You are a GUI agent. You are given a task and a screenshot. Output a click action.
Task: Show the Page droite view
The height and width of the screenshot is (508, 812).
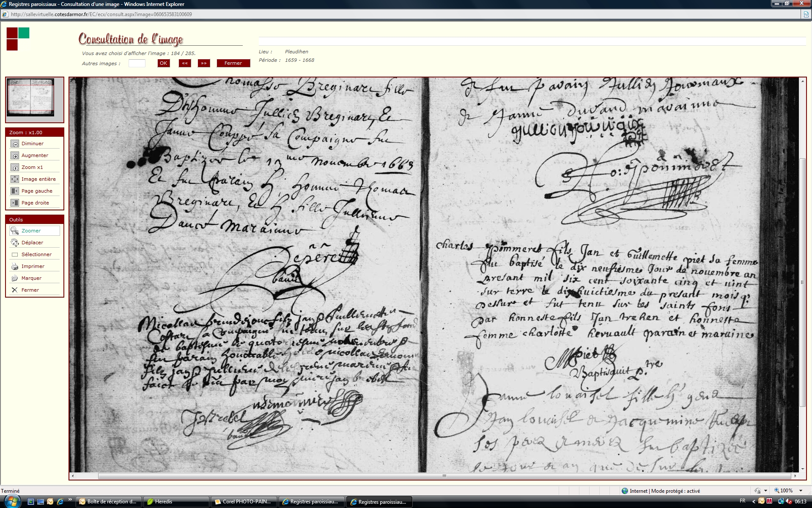[x=15, y=203]
